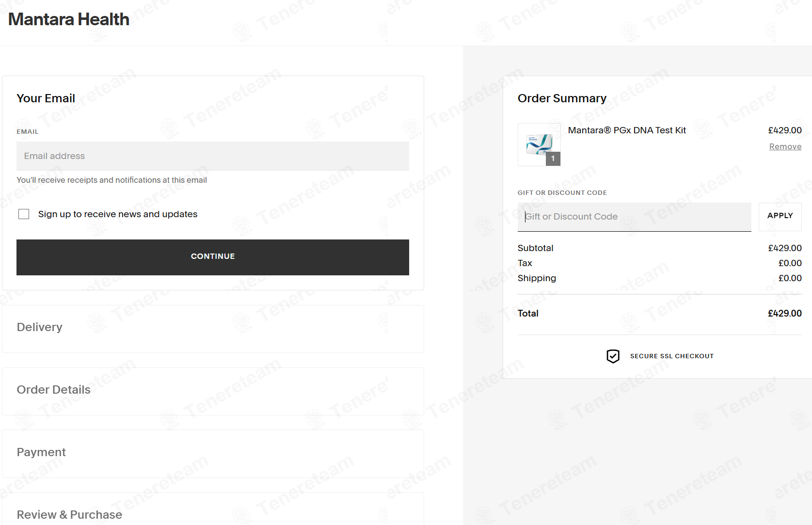Open the PGx DNA Test Kit thumbnail
This screenshot has height=525, width=812.
(x=539, y=144)
